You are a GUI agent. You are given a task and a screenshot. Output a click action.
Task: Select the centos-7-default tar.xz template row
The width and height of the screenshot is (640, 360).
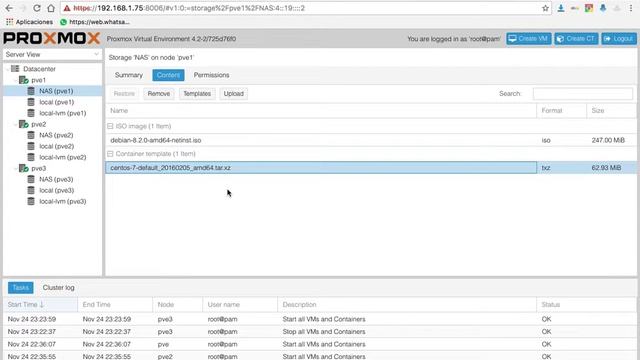click(371, 167)
